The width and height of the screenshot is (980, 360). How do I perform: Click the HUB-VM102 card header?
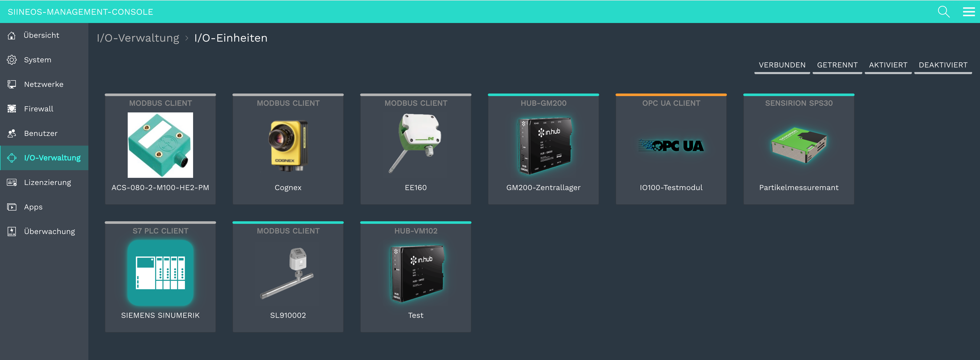click(x=416, y=231)
